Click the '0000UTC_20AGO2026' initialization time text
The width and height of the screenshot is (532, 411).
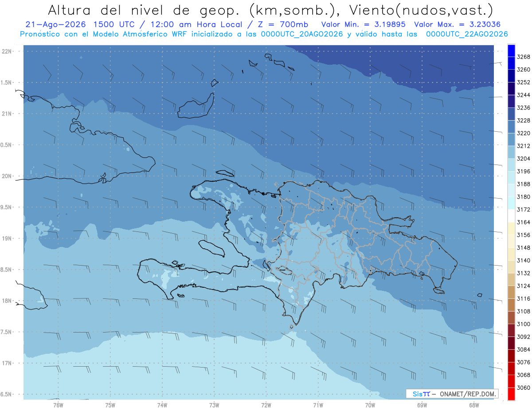tap(301, 34)
